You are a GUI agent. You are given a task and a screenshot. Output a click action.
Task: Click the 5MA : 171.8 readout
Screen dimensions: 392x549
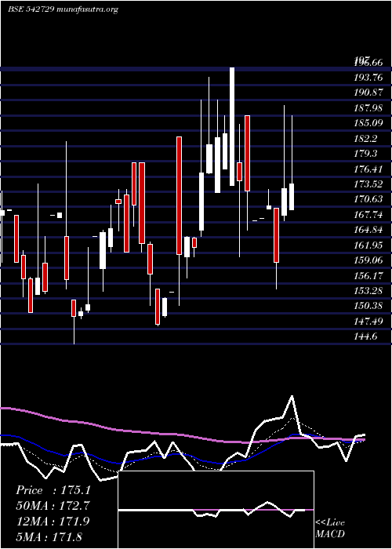pos(49,536)
